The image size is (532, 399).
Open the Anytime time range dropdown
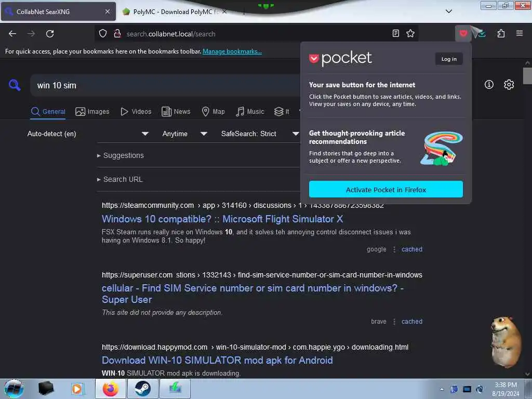[184, 134]
